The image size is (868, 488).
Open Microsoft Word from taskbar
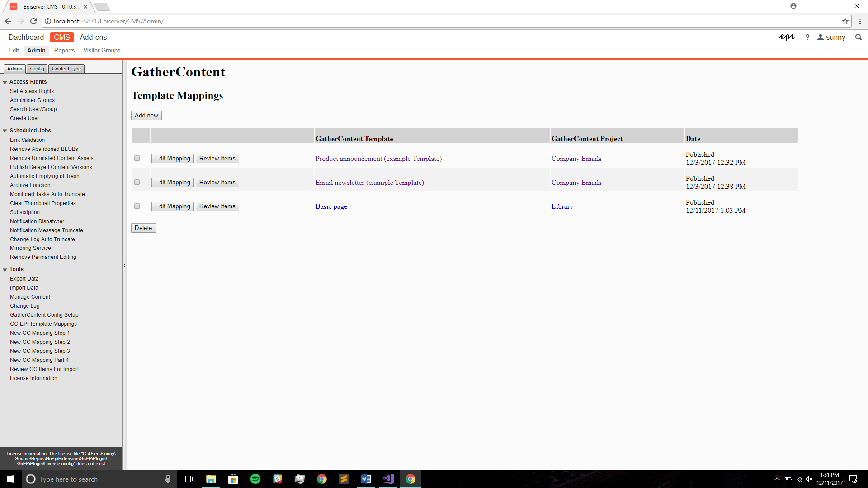366,479
